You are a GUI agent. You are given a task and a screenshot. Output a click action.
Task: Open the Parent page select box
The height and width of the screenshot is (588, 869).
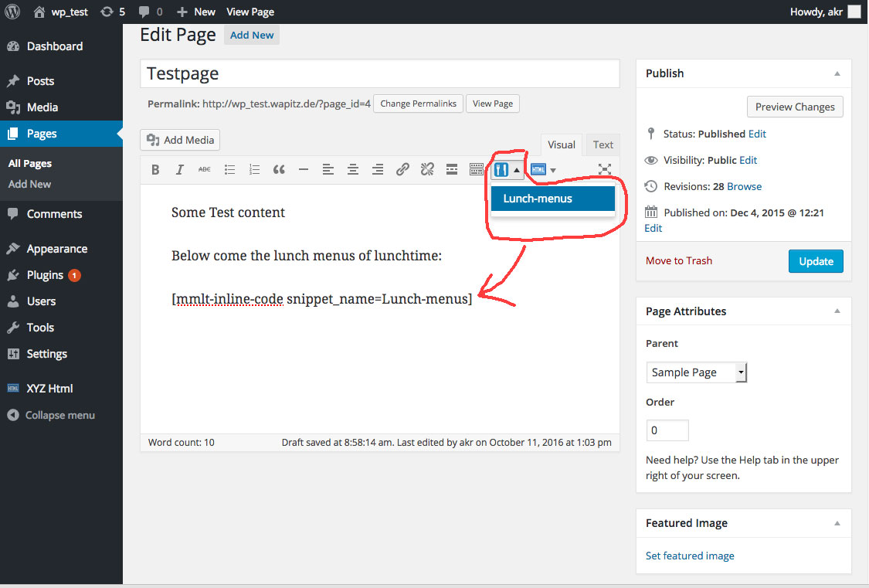696,372
